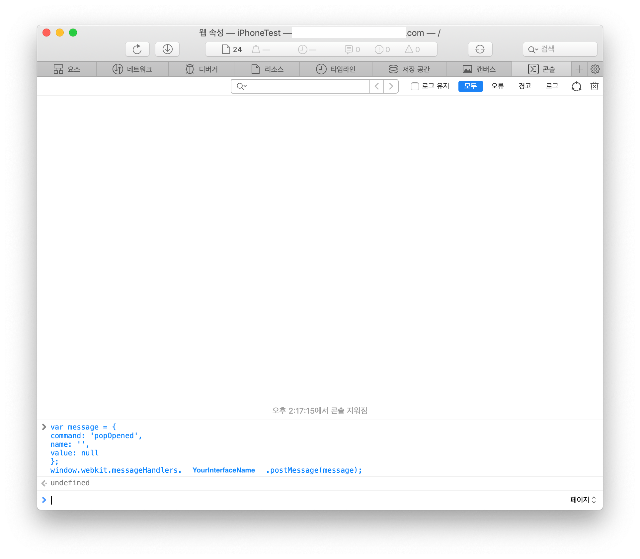
Task: Click the download web archive button
Action: (x=167, y=49)
